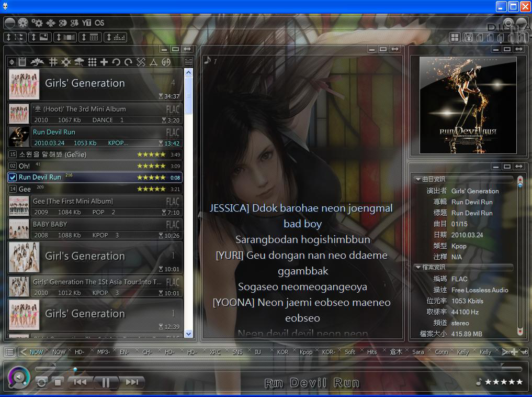Select the BABY BABY album row
The width and height of the screenshot is (532, 397).
pyautogui.click(x=95, y=229)
